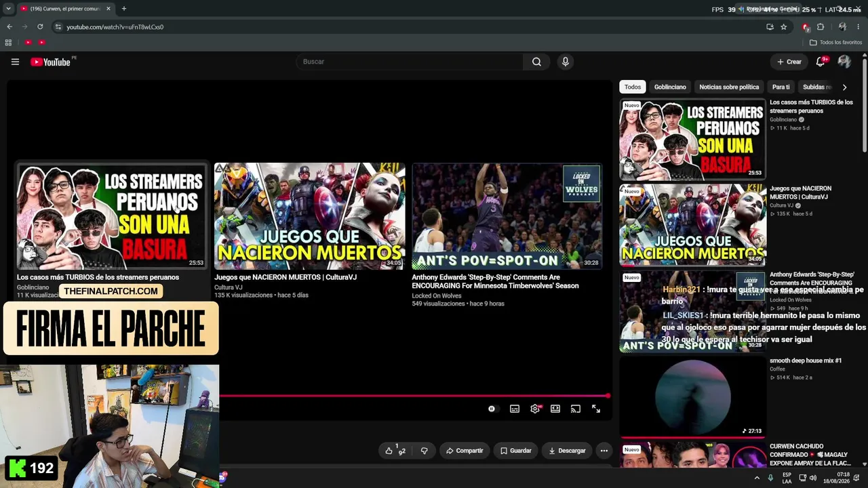Select the Goblinciano filter chip
The height and width of the screenshot is (488, 868).
(x=670, y=87)
